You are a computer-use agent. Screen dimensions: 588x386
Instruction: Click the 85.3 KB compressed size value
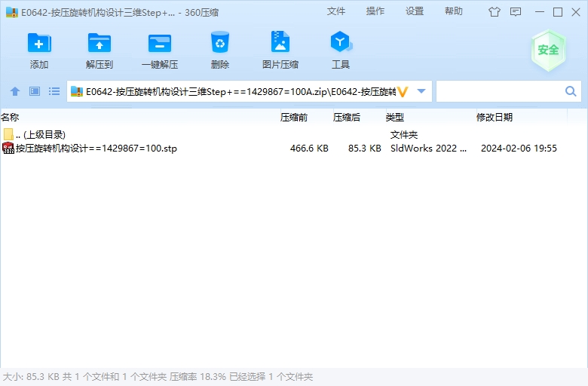[365, 149]
